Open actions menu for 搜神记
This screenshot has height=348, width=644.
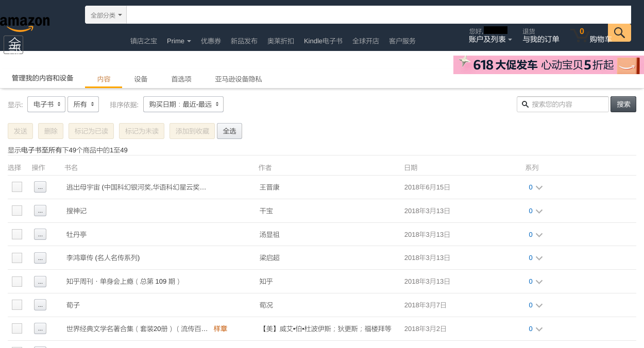click(40, 211)
